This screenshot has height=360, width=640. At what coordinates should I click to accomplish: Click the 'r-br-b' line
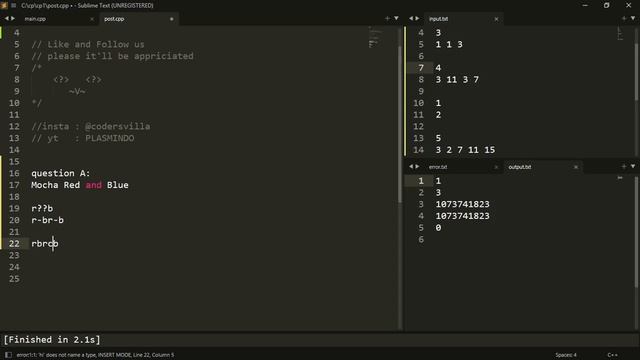coord(47,220)
